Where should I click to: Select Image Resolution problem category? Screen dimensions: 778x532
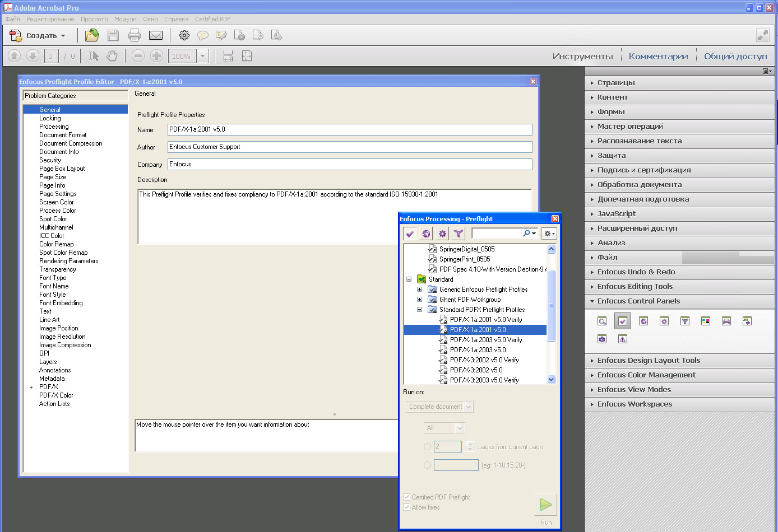tap(62, 337)
